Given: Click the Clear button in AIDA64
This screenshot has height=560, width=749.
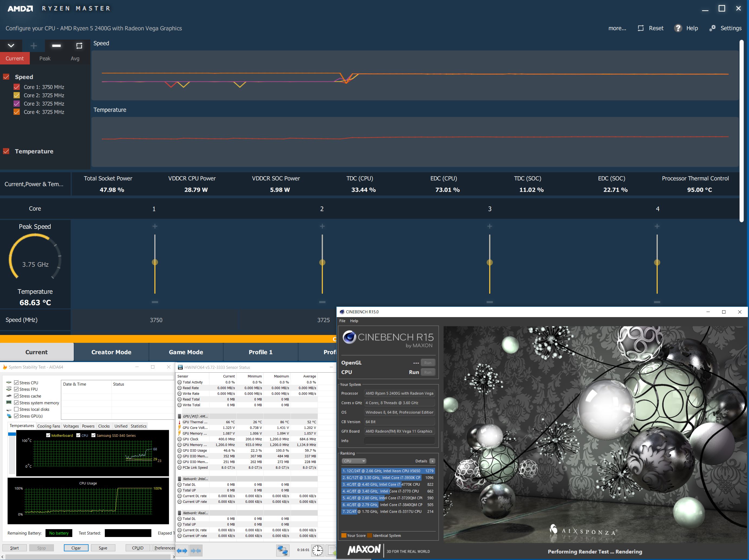Looking at the screenshot, I should (x=76, y=548).
